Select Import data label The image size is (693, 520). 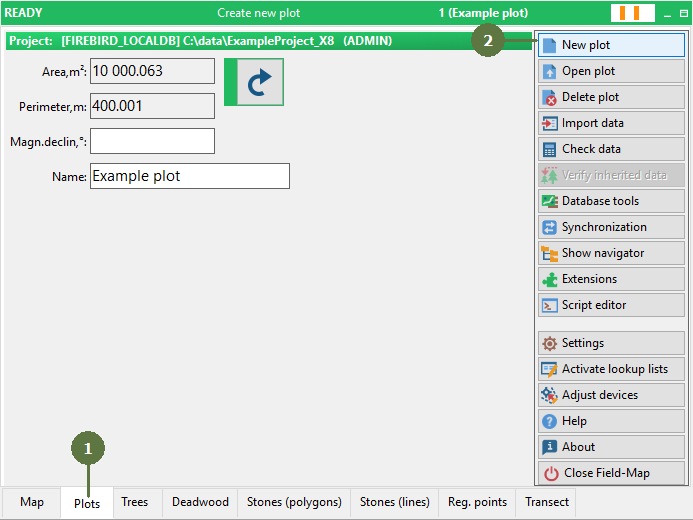tap(592, 123)
